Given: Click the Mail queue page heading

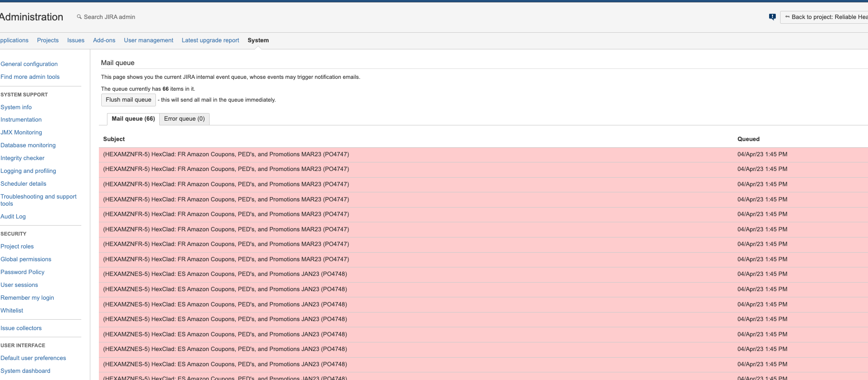Looking at the screenshot, I should click(x=117, y=63).
